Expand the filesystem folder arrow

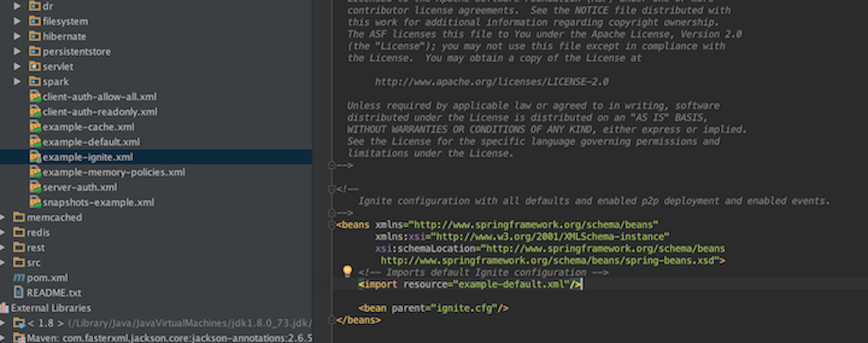(18, 21)
